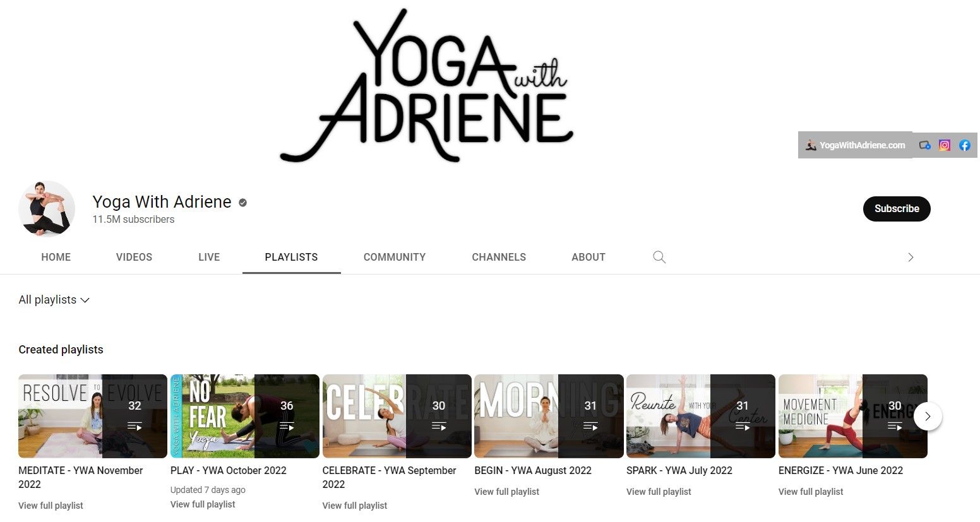Switch to the LIVE tab
This screenshot has height=522, width=980.
[209, 257]
